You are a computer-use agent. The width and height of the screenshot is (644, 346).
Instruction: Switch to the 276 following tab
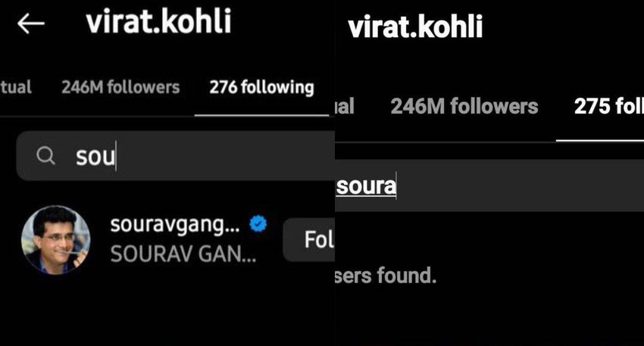(261, 87)
